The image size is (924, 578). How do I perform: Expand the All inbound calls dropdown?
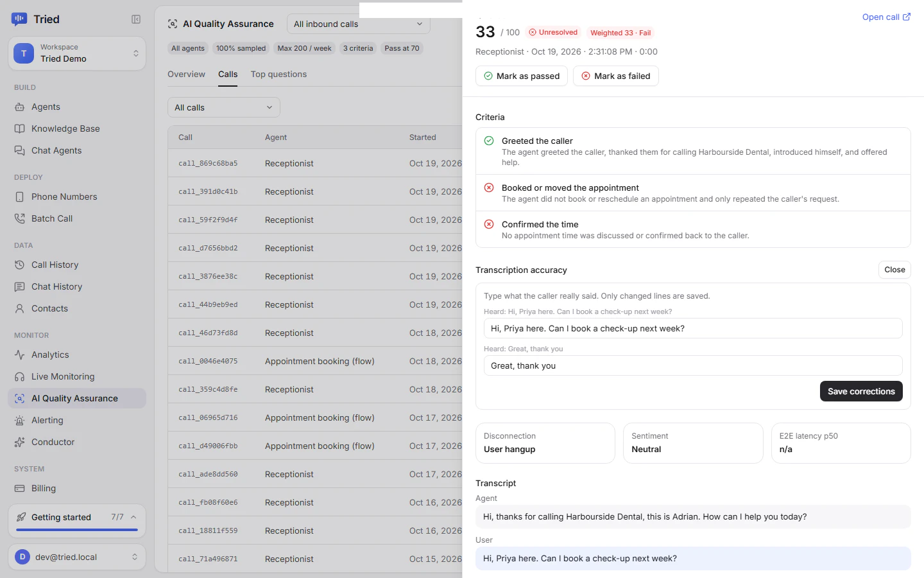coord(359,24)
